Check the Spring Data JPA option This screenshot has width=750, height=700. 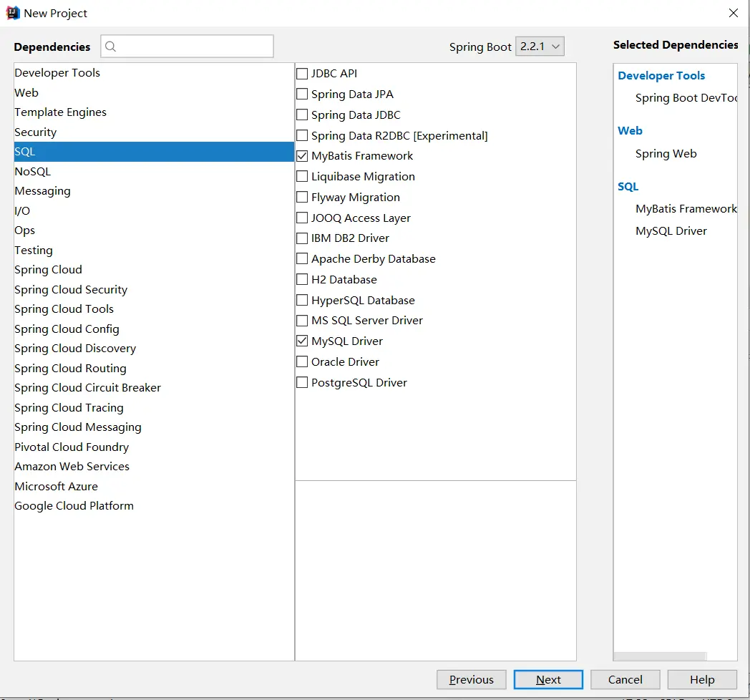pos(302,94)
